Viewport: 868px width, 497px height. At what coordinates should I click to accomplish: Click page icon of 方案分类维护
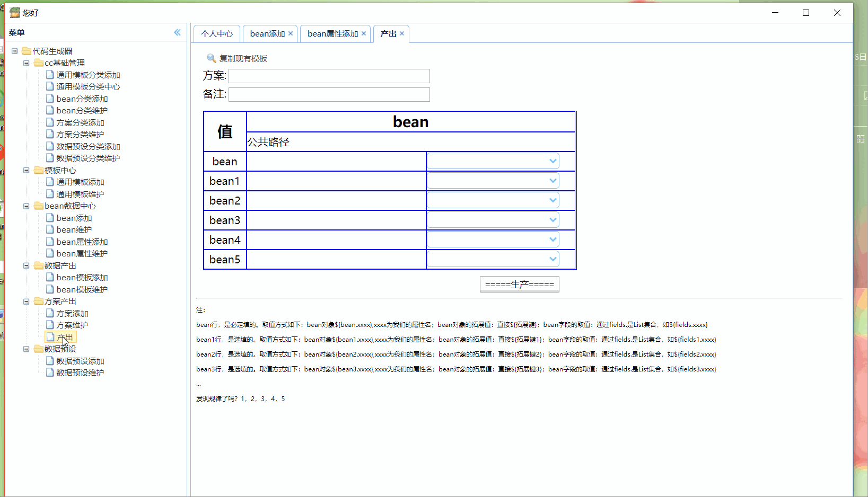[50, 134]
